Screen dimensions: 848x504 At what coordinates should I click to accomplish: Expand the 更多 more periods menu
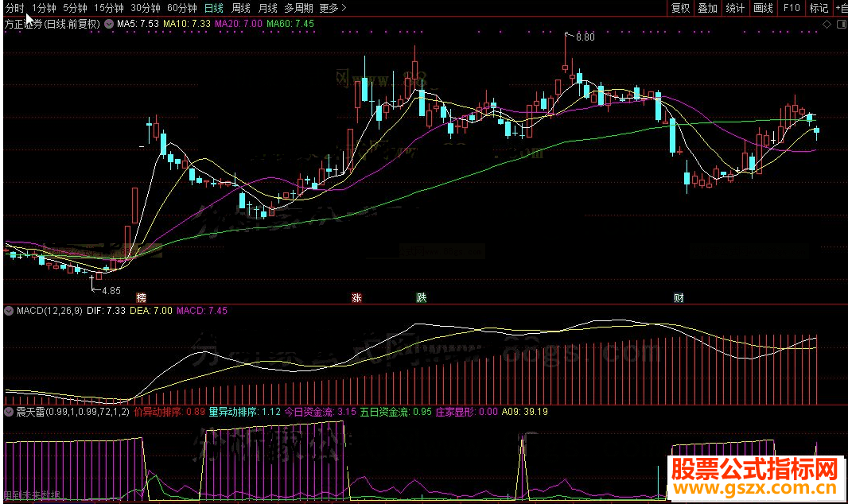[x=333, y=8]
